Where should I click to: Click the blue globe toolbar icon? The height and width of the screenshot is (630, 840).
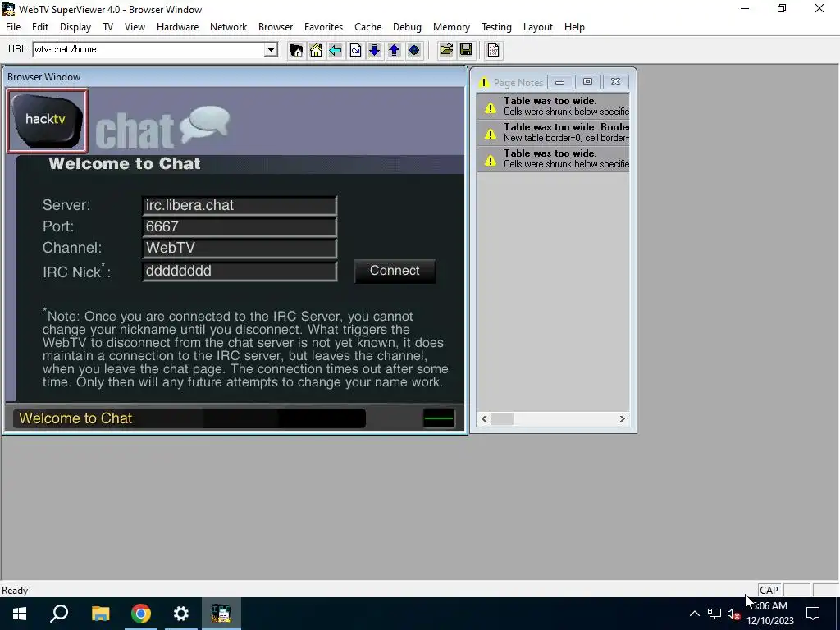click(413, 50)
